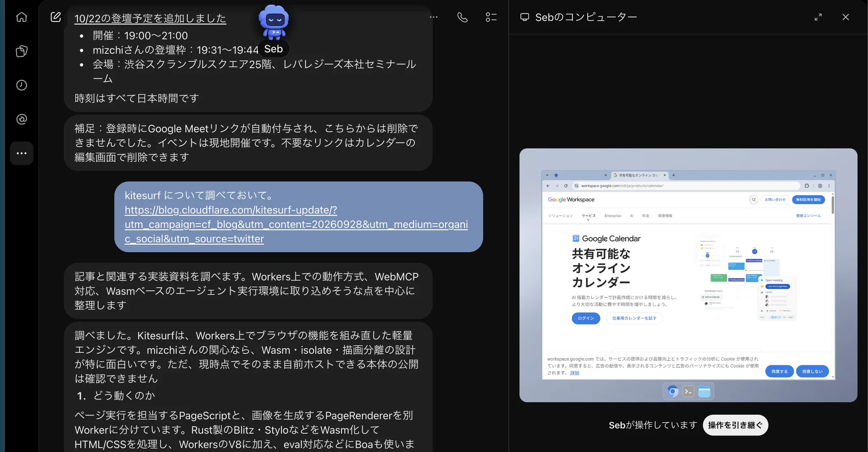Click the Seb robot avatar
This screenshot has height=452, width=868.
[274, 22]
